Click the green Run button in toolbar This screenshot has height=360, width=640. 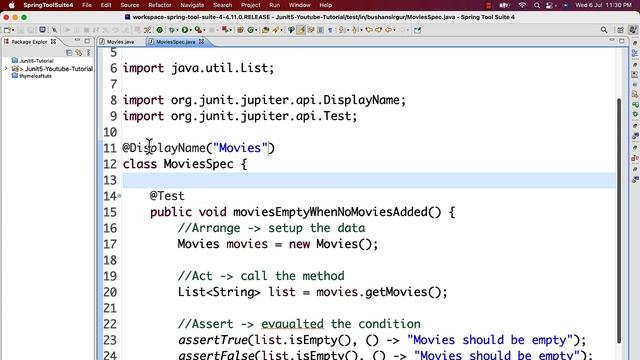185,30
